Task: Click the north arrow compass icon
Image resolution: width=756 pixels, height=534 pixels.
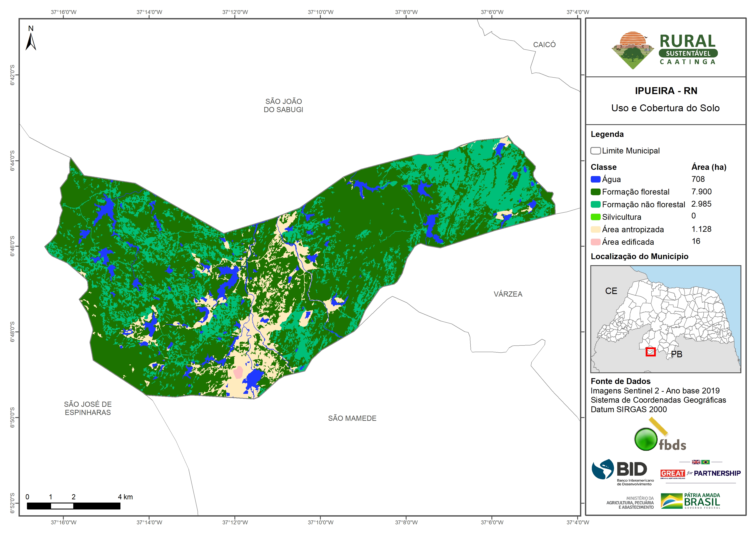Action: coord(31,42)
